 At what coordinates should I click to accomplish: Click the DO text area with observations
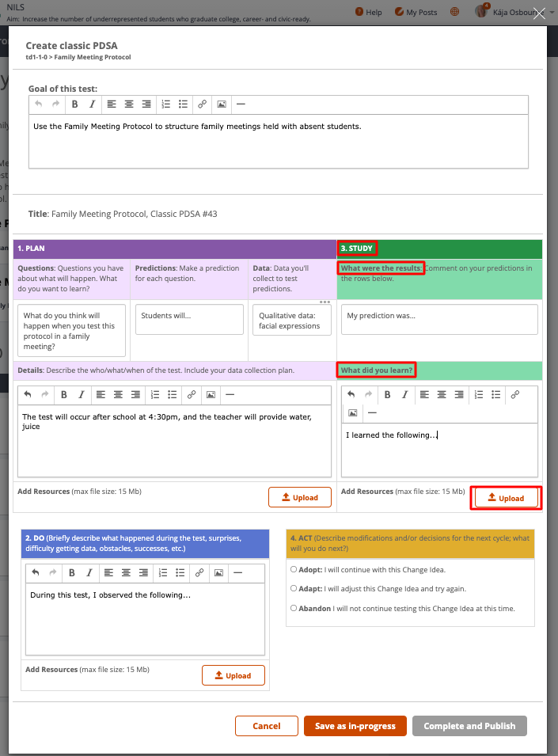point(145,619)
